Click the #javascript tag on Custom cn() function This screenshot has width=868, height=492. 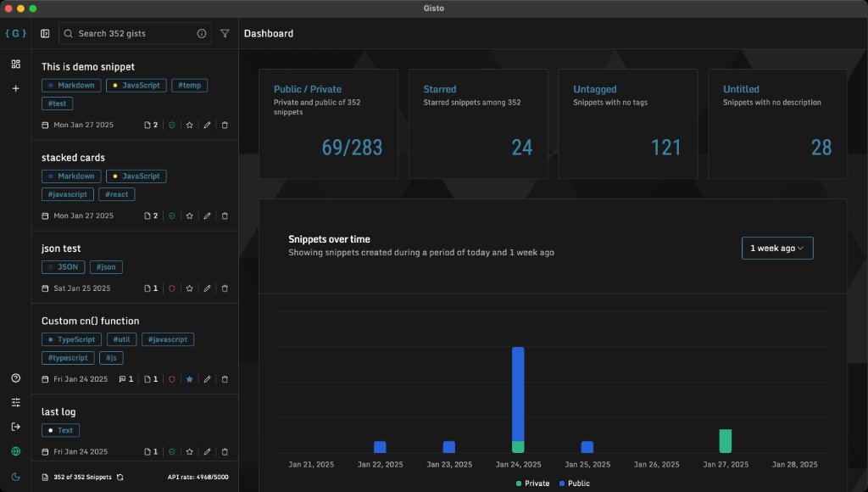[167, 339]
